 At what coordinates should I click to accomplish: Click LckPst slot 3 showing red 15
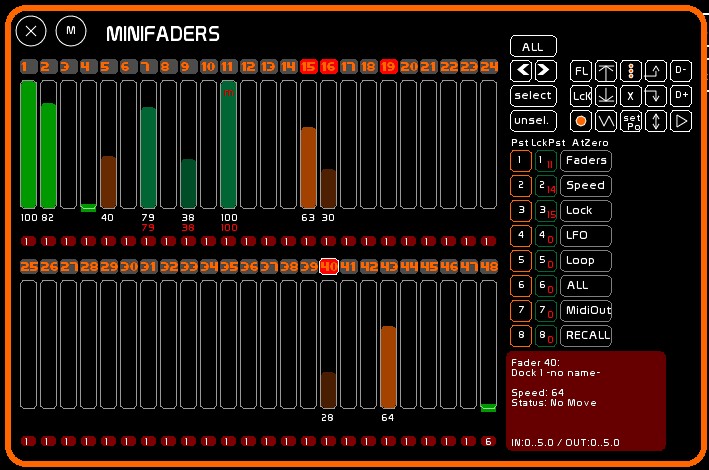546,211
